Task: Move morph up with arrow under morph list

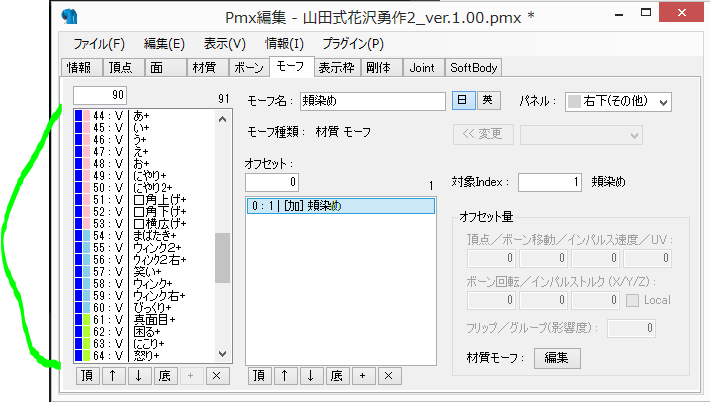Action: point(113,376)
